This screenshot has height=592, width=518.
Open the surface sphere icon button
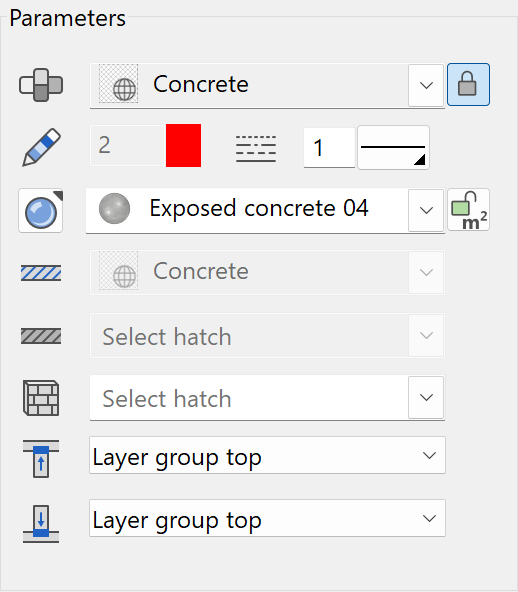pos(41,211)
